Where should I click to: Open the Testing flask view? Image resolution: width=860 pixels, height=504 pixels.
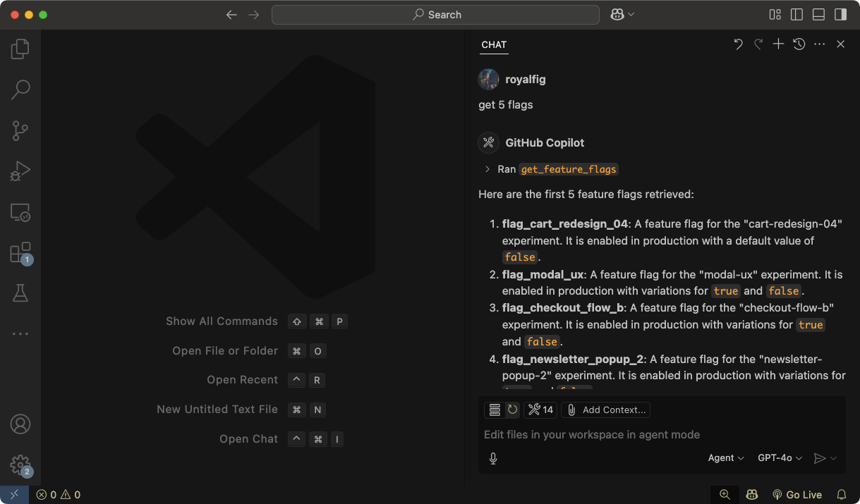20,293
